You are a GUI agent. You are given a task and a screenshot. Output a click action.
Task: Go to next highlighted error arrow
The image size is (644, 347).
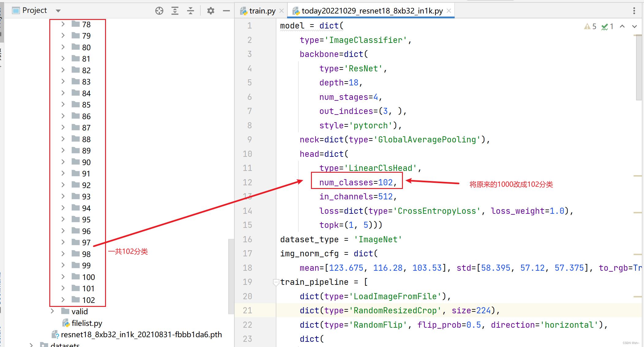(635, 26)
